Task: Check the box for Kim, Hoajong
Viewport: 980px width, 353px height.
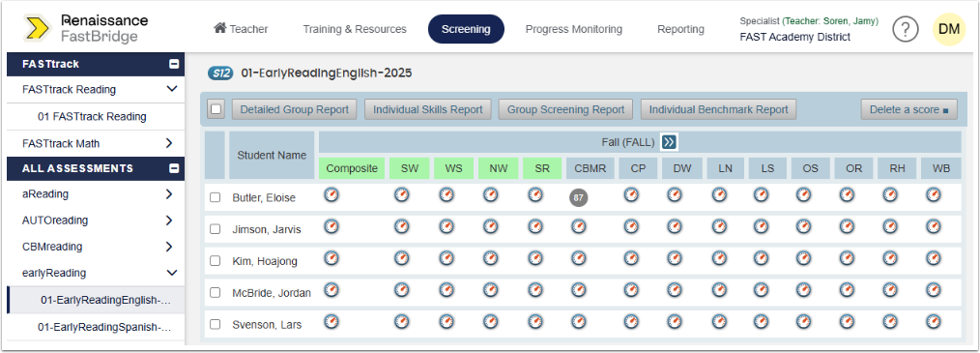Action: pyautogui.click(x=215, y=261)
